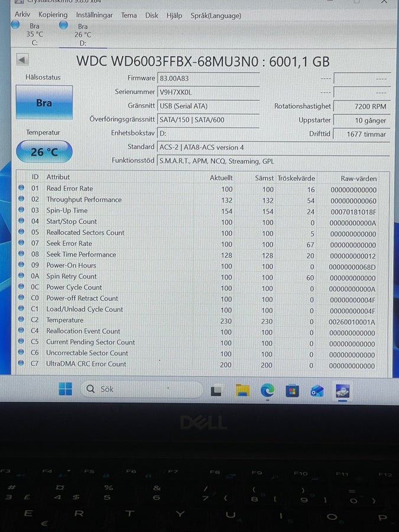Screen dimensions: 399x532
Task: Open the Windows Start menu
Action: (65, 389)
